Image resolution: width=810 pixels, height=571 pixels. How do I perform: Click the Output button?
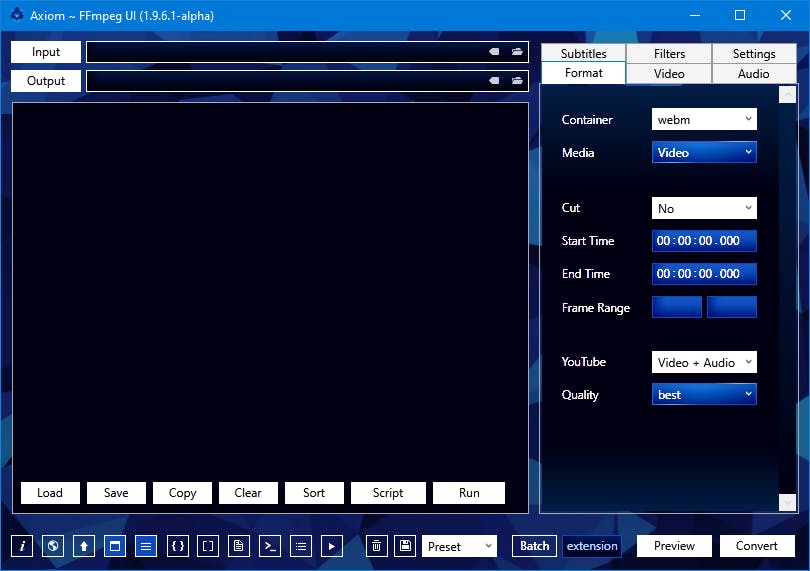click(x=46, y=81)
